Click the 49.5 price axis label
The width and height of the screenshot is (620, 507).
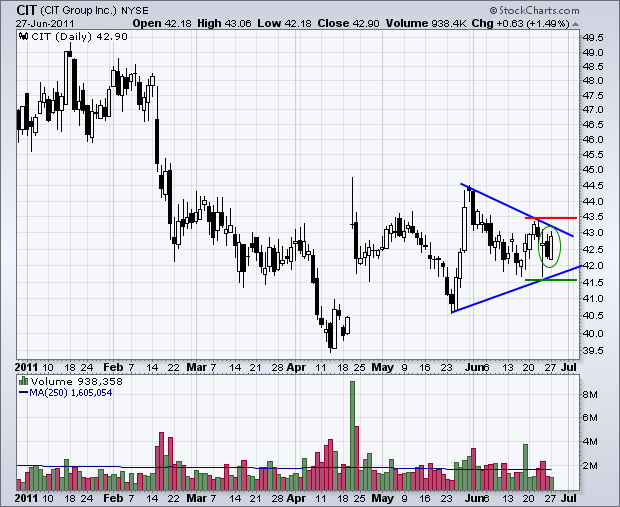pos(594,38)
